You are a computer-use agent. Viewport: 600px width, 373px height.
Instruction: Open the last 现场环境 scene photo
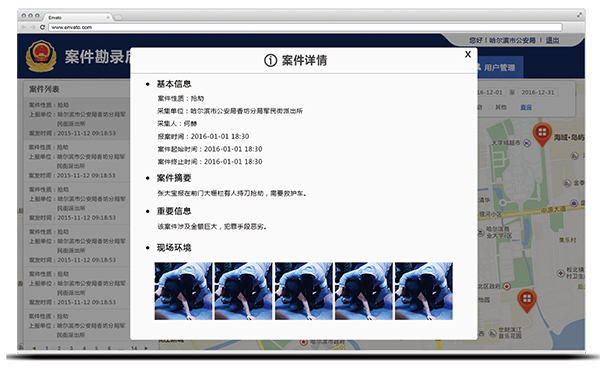click(x=424, y=291)
